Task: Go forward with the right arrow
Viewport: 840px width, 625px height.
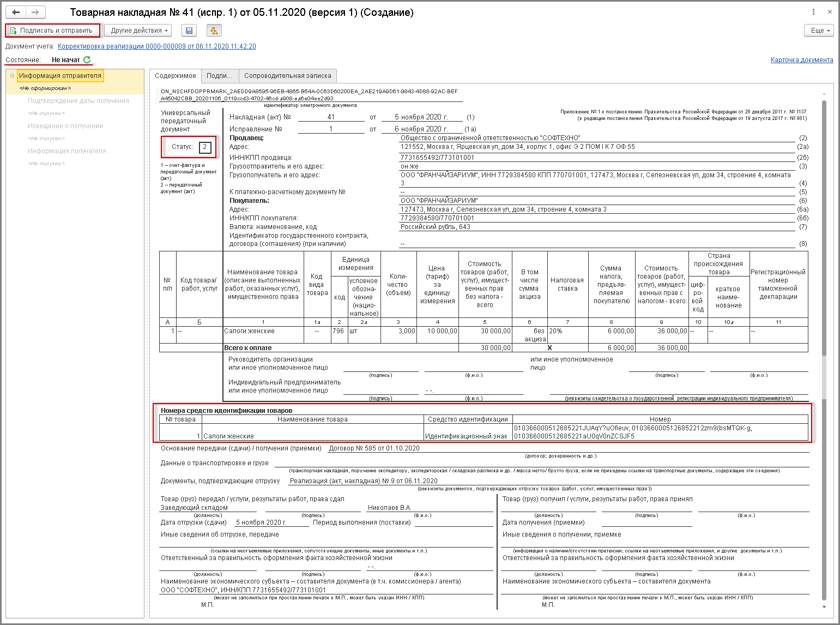Action: coord(35,12)
